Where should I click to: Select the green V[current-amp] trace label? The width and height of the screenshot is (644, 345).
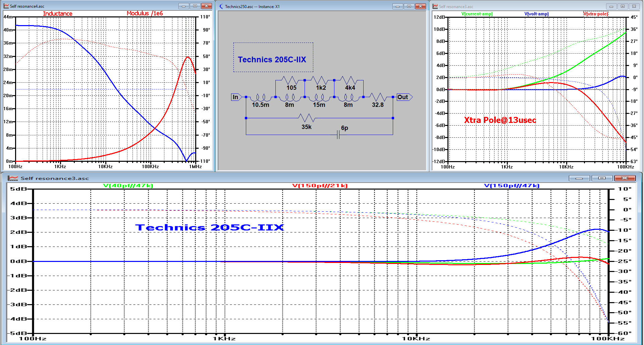pyautogui.click(x=477, y=14)
